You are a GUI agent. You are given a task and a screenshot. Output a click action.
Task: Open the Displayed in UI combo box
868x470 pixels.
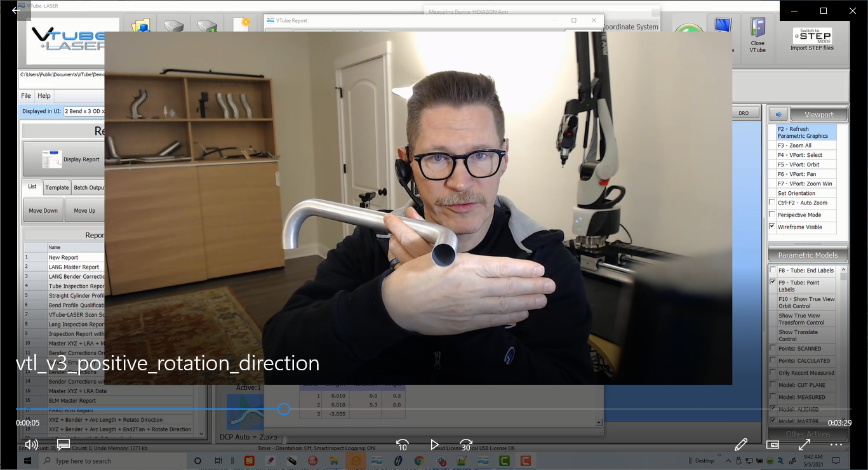[x=84, y=112]
